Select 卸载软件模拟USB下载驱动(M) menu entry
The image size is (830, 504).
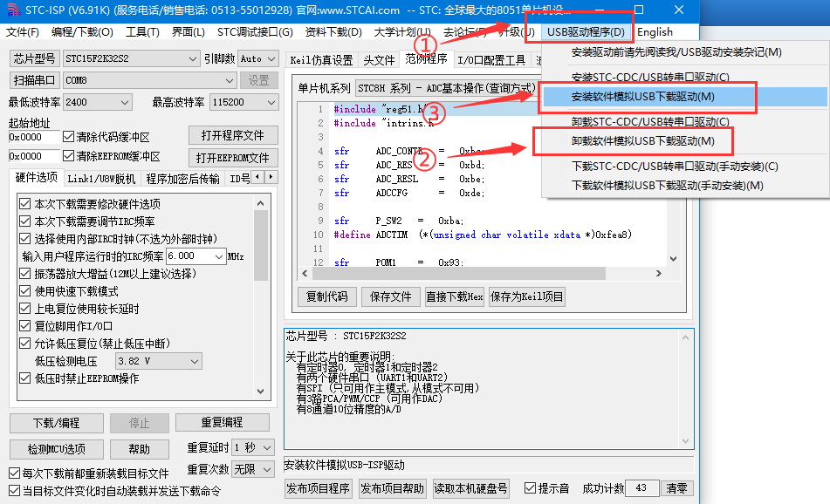685,141
